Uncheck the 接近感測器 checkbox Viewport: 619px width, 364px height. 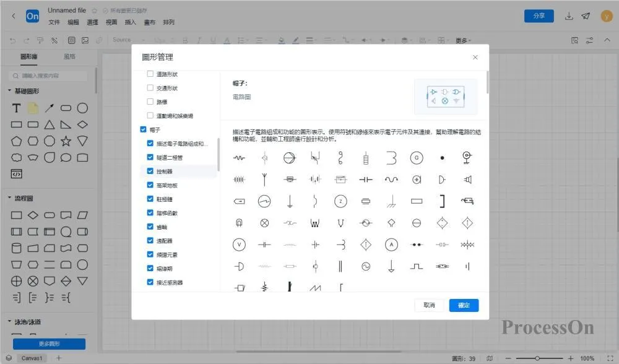[150, 282]
